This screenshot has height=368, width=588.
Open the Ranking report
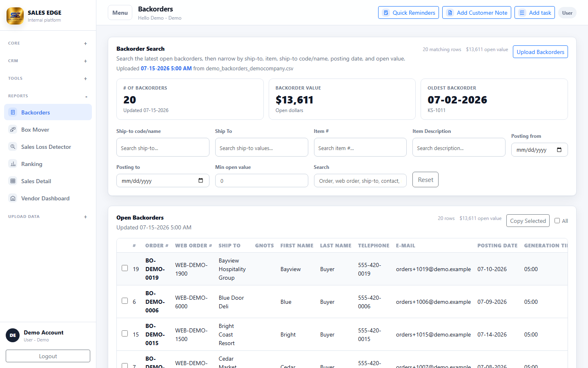48,164
